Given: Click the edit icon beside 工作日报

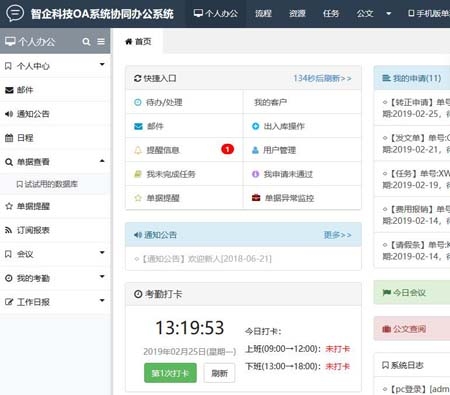Looking at the screenshot, I should pyautogui.click(x=9, y=302).
